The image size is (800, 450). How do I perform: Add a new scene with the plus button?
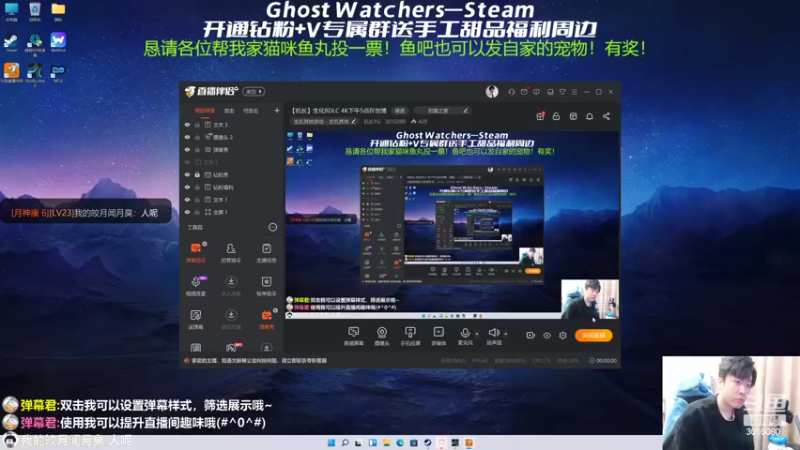pos(277,110)
